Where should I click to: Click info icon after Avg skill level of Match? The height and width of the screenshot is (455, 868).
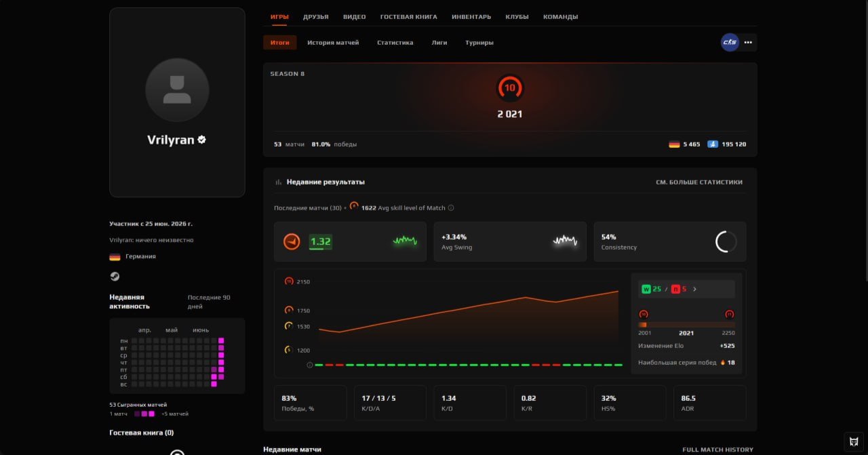[451, 208]
